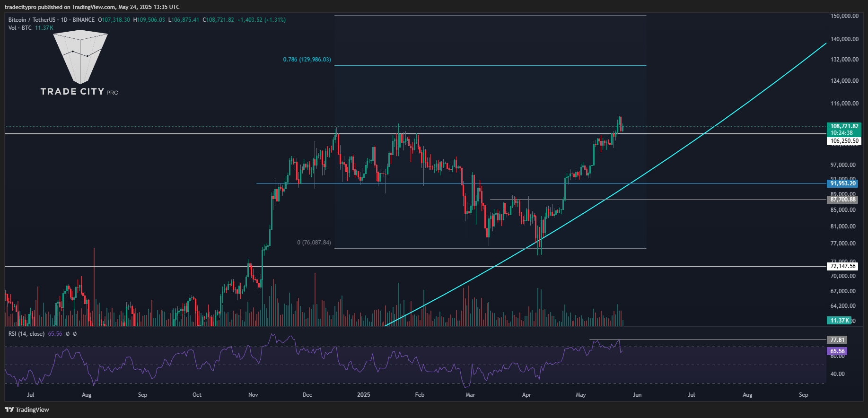The width and height of the screenshot is (868, 418).
Task: Click the Apr label on the time axis
Action: click(x=526, y=395)
